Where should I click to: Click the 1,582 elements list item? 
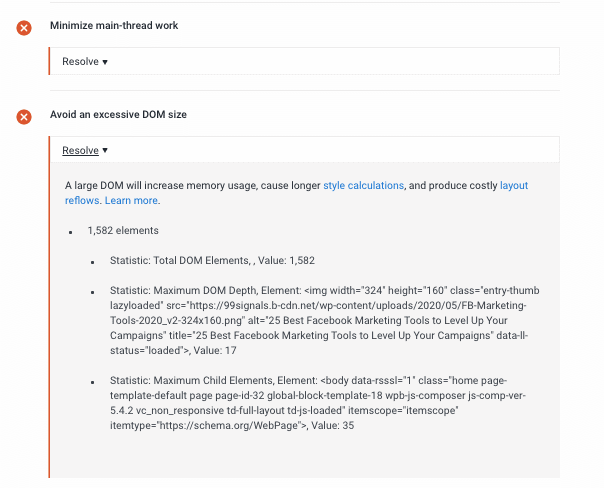pyautogui.click(x=123, y=230)
